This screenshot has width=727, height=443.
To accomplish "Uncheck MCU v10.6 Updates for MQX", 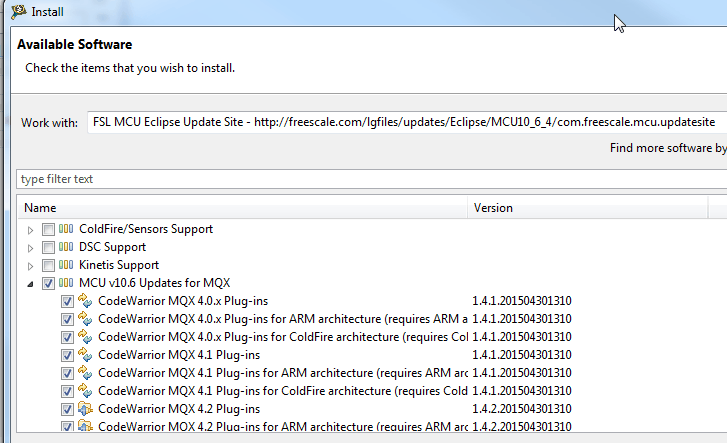I will [49, 283].
